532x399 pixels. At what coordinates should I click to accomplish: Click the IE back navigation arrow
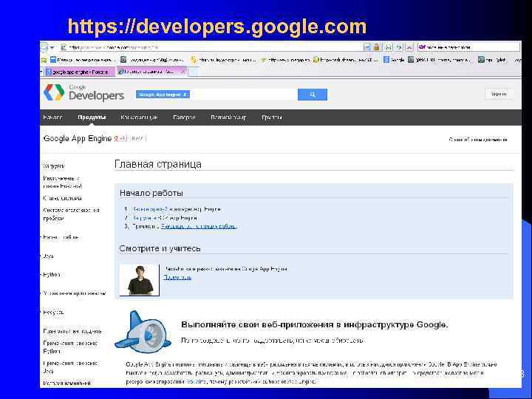point(44,47)
